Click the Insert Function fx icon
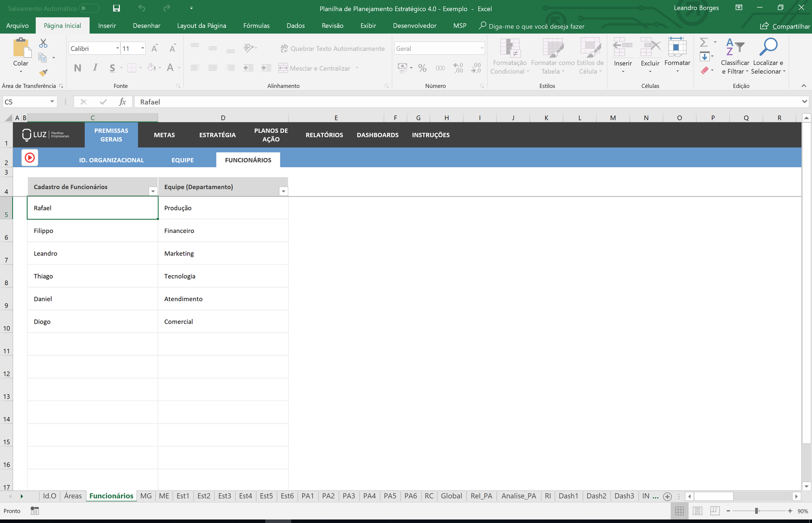Image resolution: width=812 pixels, height=523 pixels. (123, 102)
